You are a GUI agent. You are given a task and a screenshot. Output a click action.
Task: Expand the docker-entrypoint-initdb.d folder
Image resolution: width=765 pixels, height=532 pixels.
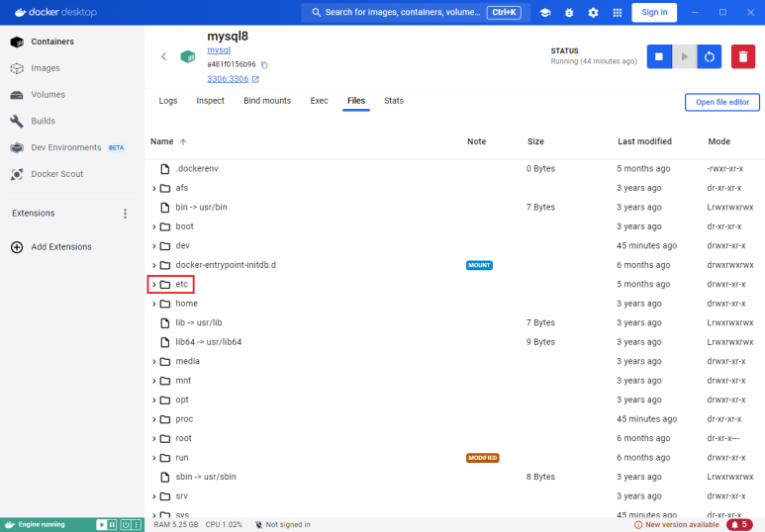tap(154, 265)
